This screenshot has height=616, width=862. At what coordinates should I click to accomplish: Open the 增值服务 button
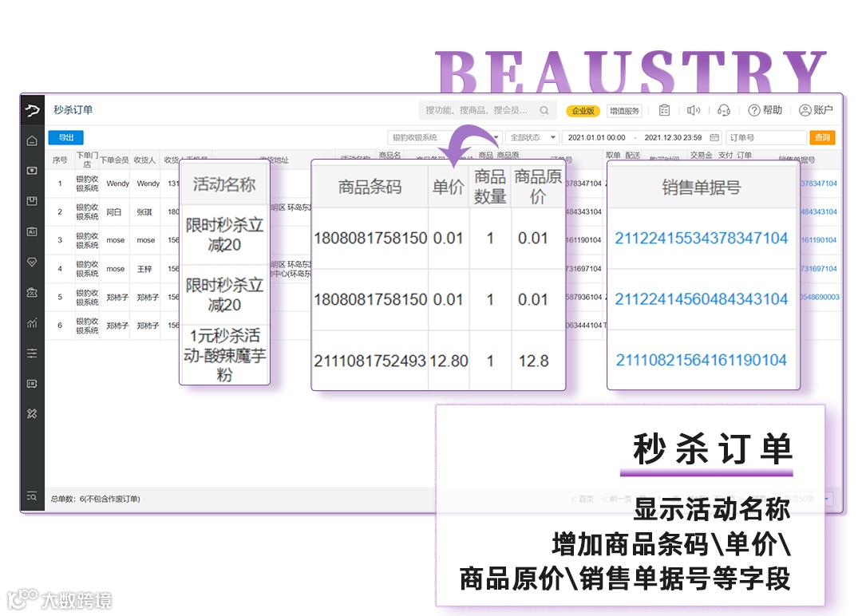624,111
